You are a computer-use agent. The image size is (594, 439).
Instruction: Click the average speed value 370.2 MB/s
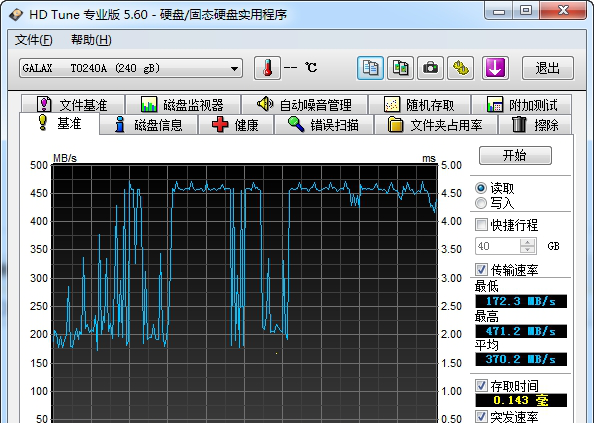[521, 359]
